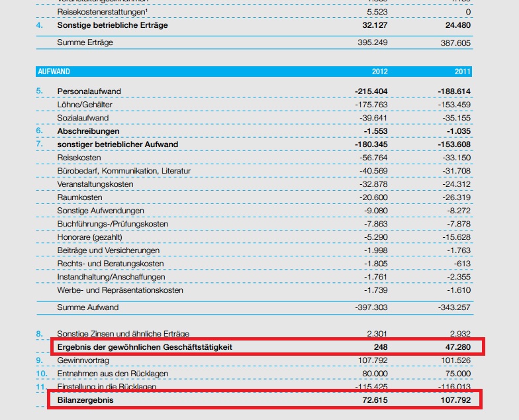Click the 'Sozialaufwand' row label

point(83,118)
